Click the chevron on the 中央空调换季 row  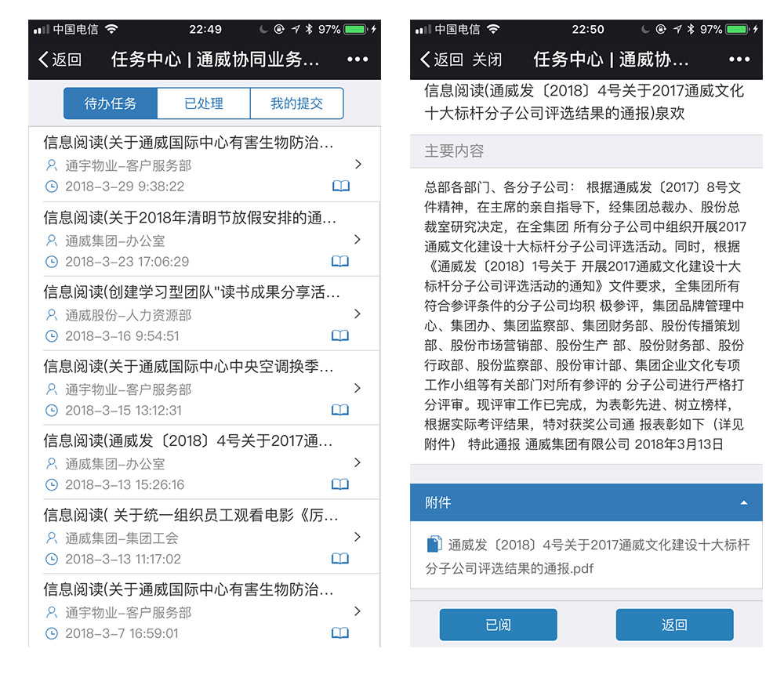(357, 388)
